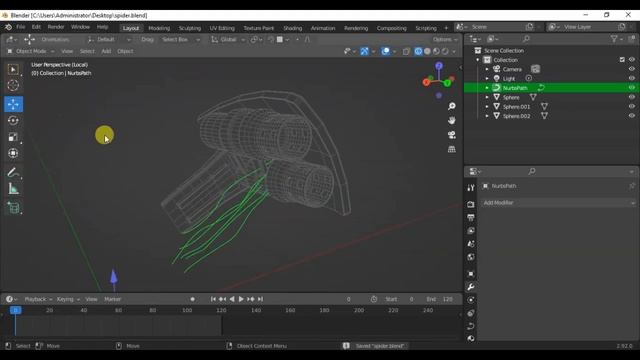Screen dimensions: 640x360
Task: Open Modifier properties wrench tab
Action: [471, 287]
